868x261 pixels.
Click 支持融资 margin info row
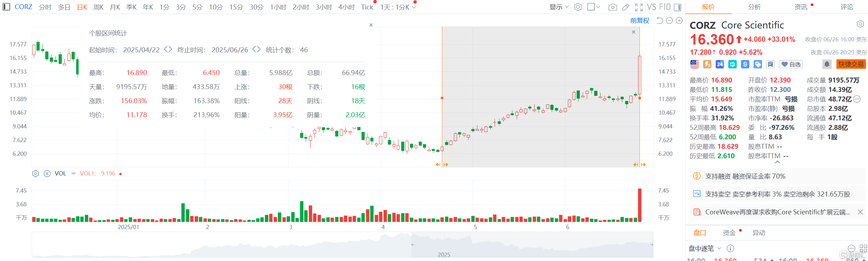point(777,176)
